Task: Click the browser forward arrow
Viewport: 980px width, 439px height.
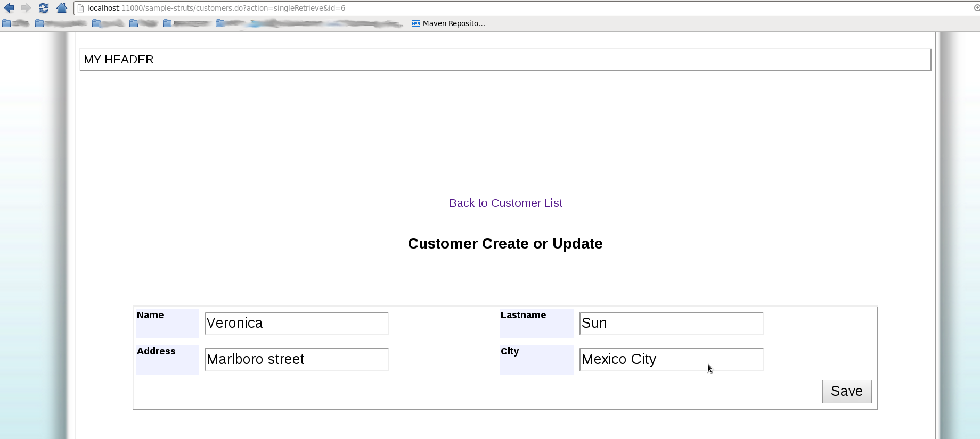Action: click(26, 8)
